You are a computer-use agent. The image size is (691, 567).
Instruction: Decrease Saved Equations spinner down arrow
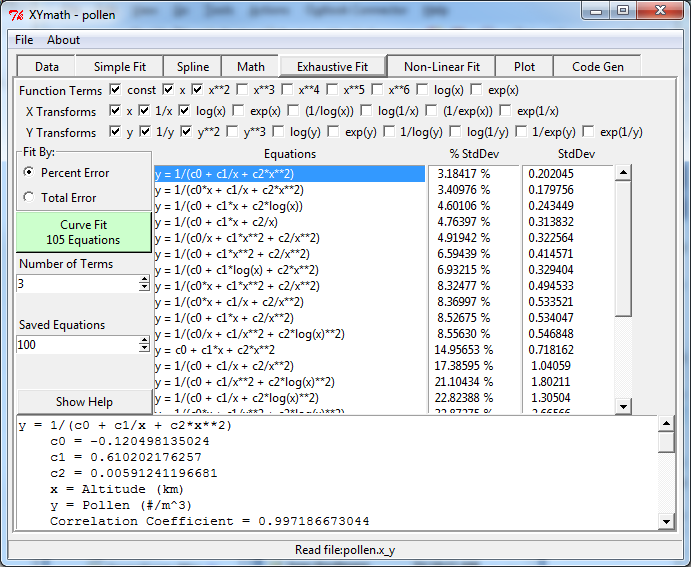point(144,349)
